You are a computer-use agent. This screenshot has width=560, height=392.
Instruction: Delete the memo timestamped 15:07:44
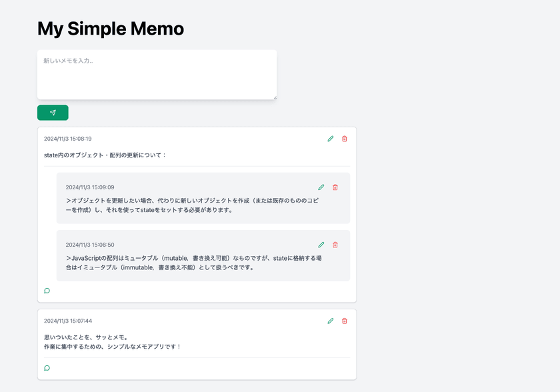click(344, 321)
